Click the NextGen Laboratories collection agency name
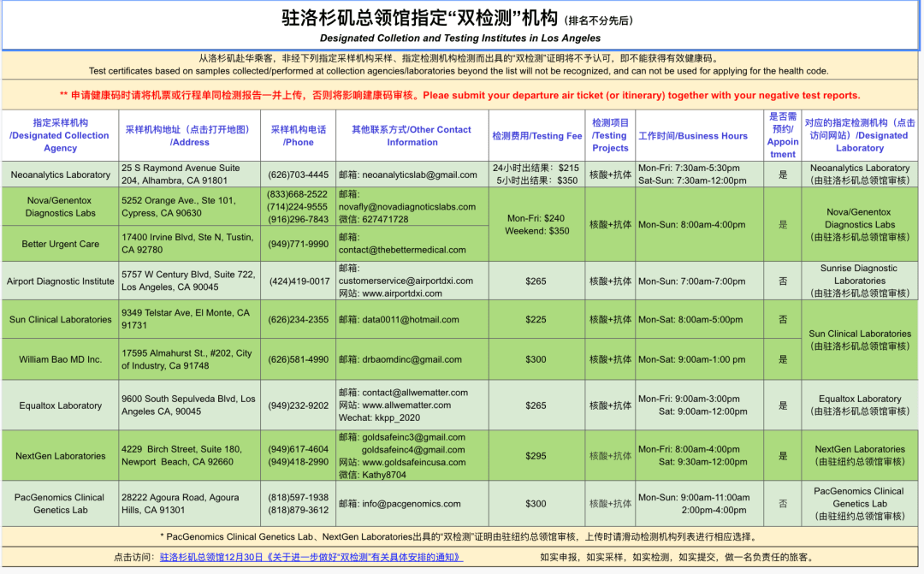Screen dimensions: 924x574 (60, 456)
